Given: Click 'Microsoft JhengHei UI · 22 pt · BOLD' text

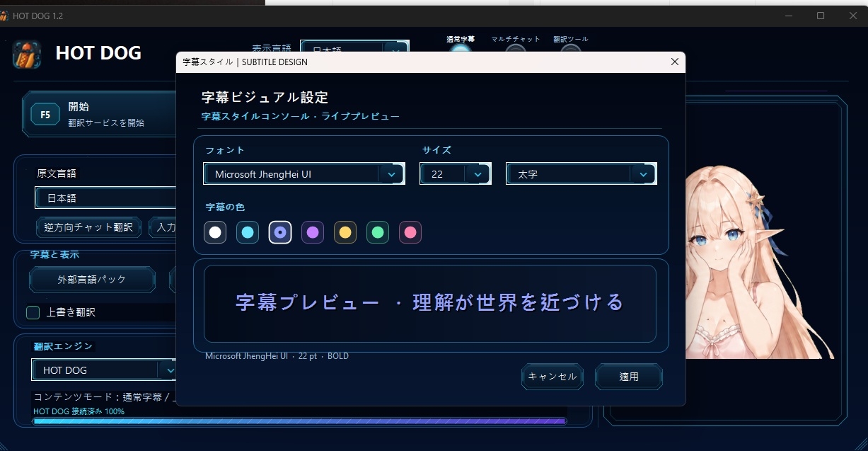Looking at the screenshot, I should (277, 356).
